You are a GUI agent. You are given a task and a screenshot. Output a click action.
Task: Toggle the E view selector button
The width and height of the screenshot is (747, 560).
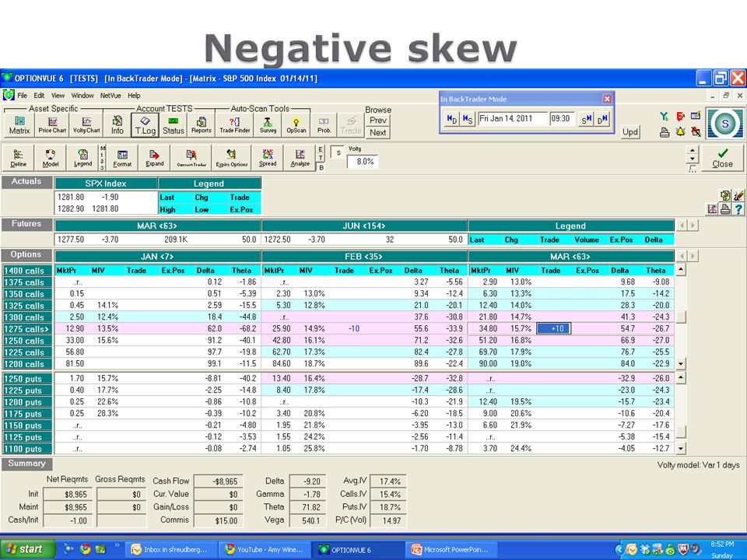click(x=321, y=149)
